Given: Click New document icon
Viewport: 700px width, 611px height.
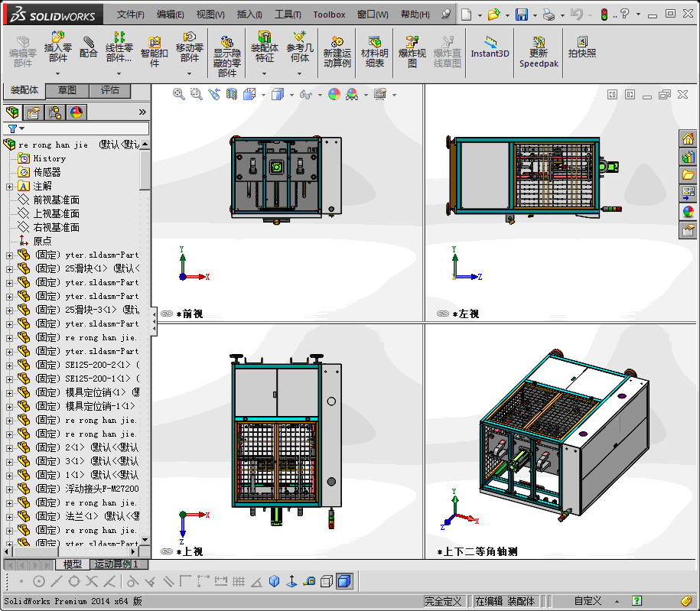Looking at the screenshot, I should tap(466, 15).
